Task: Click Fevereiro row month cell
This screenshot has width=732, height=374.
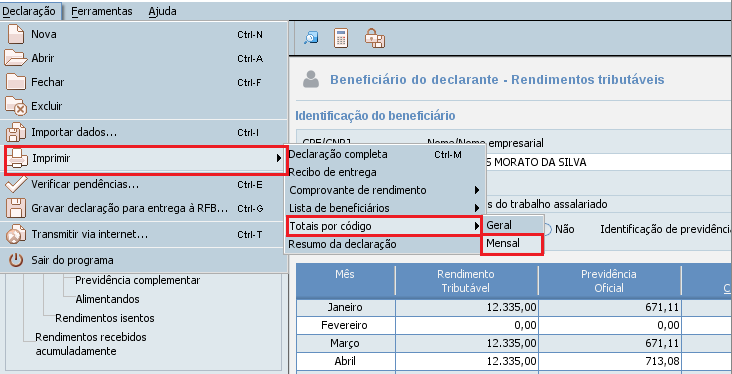Action: [x=345, y=325]
